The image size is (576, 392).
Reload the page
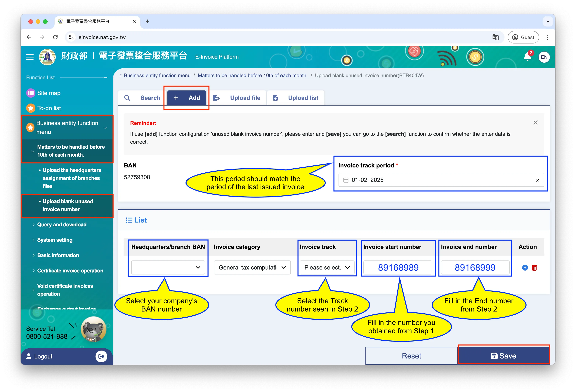point(55,37)
